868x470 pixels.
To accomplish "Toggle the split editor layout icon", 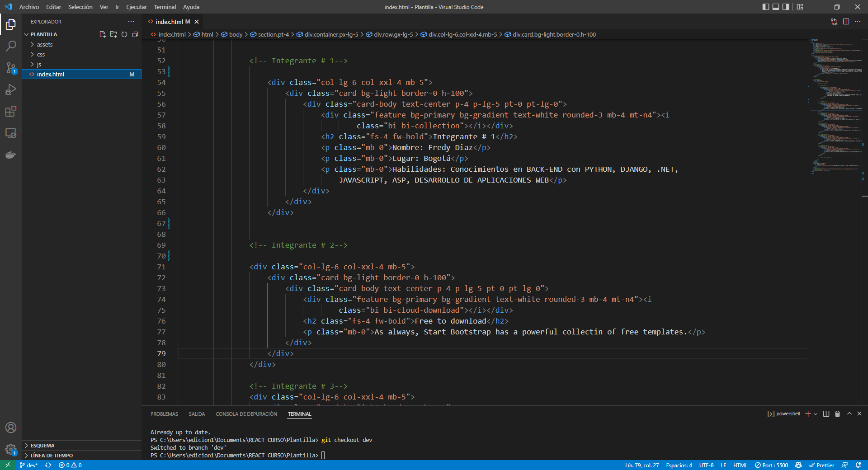I will (x=846, y=21).
